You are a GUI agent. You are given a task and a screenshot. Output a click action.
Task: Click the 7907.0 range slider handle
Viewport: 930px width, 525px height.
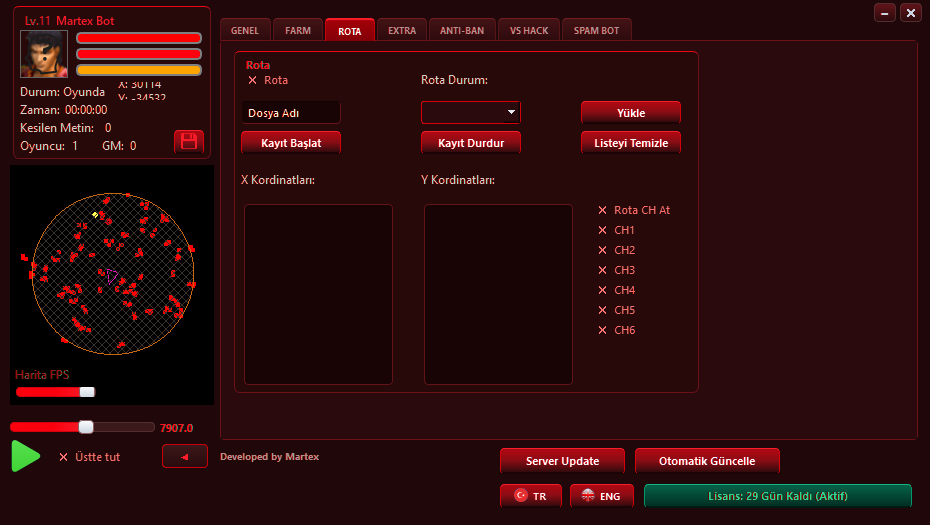pos(86,427)
